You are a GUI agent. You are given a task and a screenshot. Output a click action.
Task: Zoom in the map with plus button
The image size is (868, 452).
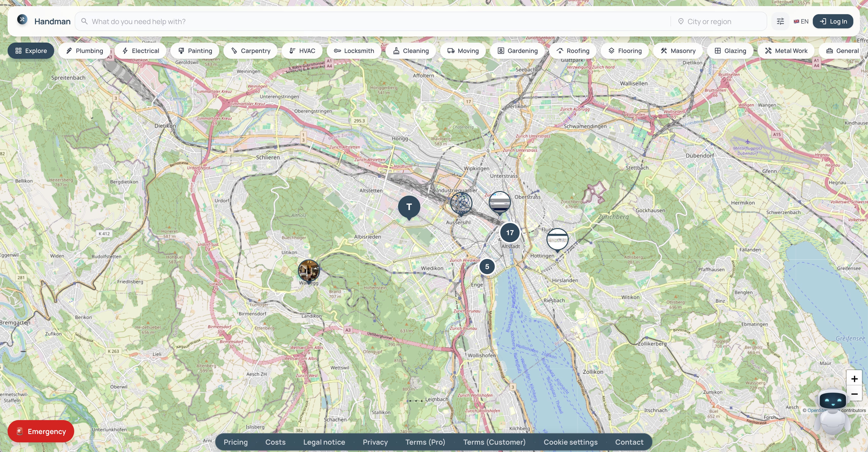point(854,379)
